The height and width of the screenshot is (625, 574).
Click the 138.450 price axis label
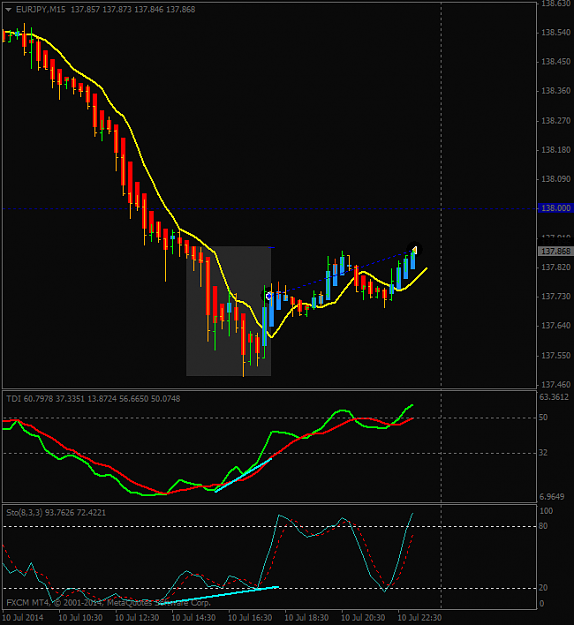(556, 62)
